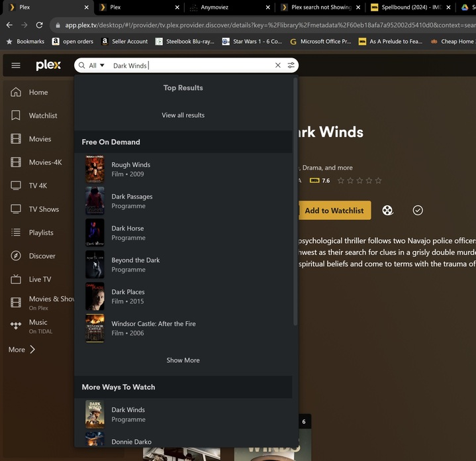476x461 pixels.
Task: Click Add to Watchlist button
Action: click(334, 211)
